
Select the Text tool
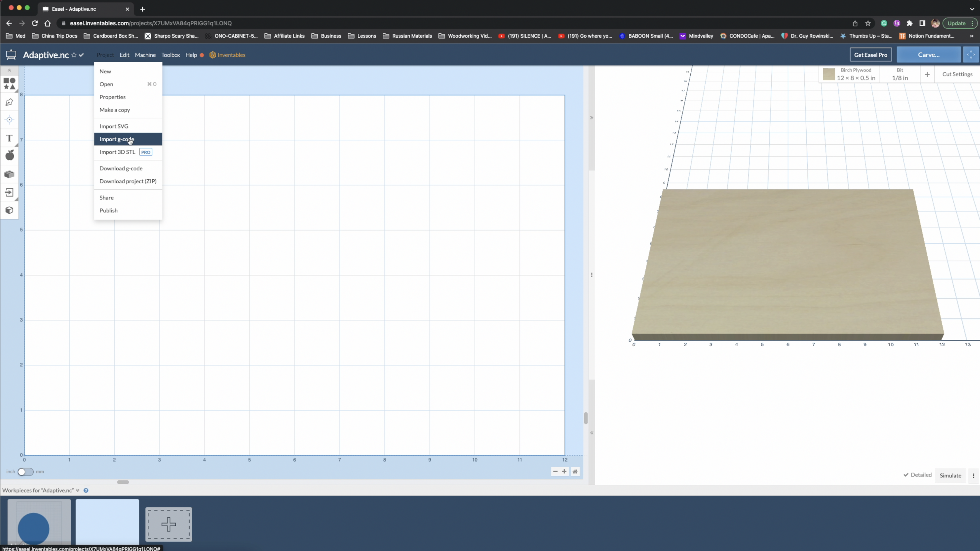[9, 138]
